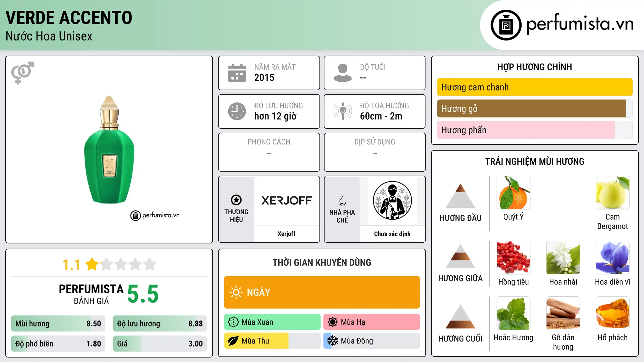Click the PERFUMISTA ĐÁNH GIÁ label

click(x=91, y=294)
